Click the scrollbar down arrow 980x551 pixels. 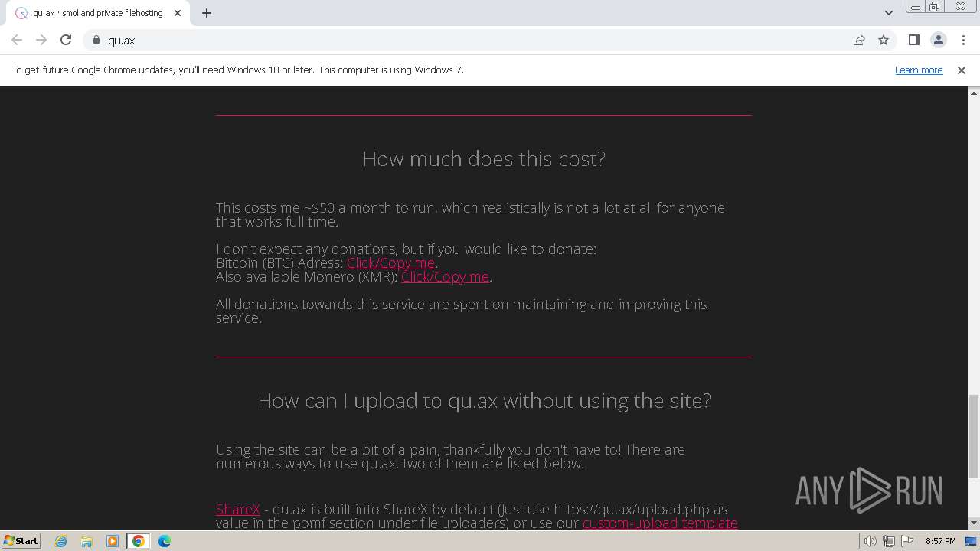[974, 523]
